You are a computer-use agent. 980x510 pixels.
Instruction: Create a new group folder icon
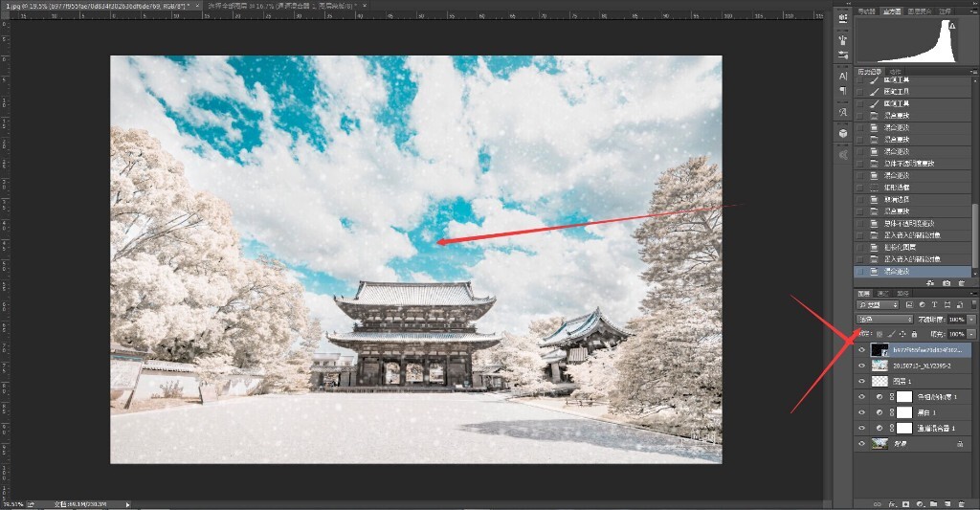pyautogui.click(x=933, y=504)
